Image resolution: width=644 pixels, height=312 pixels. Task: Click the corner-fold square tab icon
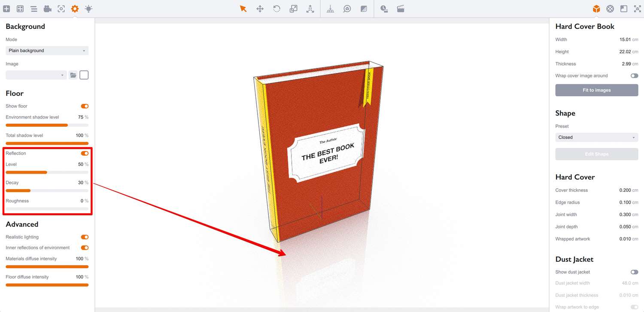[x=624, y=9]
